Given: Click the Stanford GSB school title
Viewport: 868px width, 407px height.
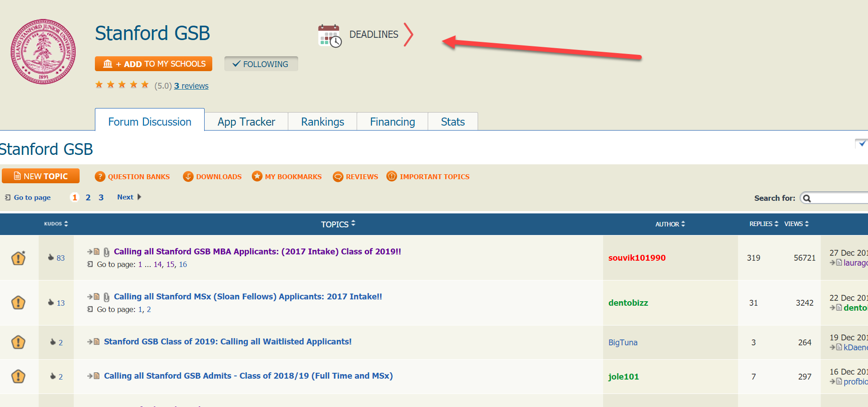Looking at the screenshot, I should coord(152,33).
